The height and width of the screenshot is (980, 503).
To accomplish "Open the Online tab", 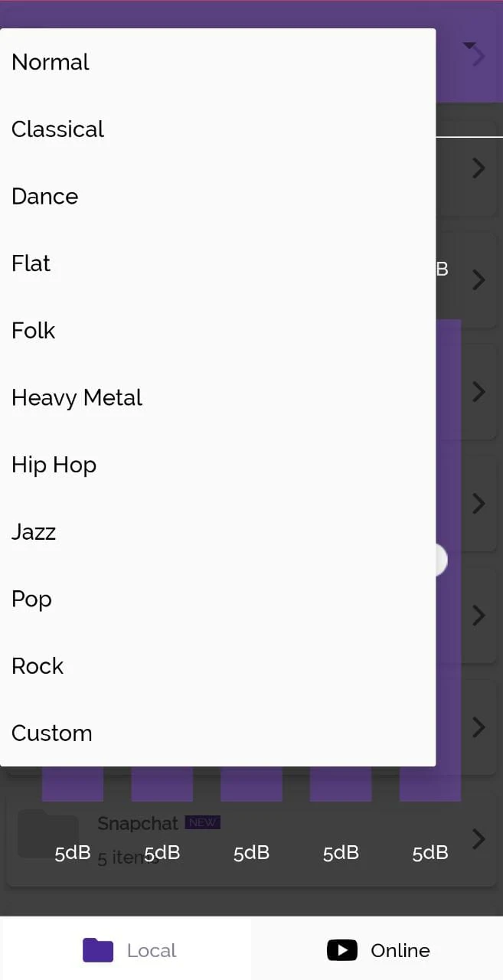I will [x=400, y=950].
